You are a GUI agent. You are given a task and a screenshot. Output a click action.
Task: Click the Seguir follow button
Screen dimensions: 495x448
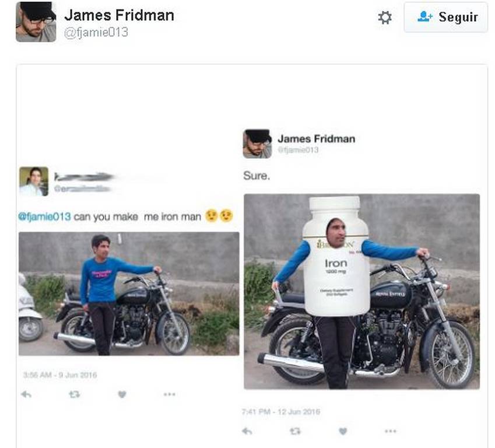[x=446, y=17]
